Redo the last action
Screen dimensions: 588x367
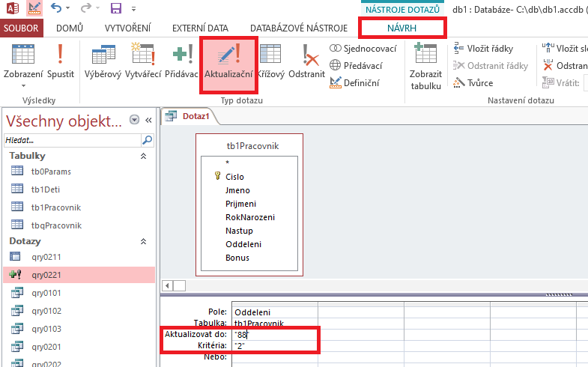86,8
